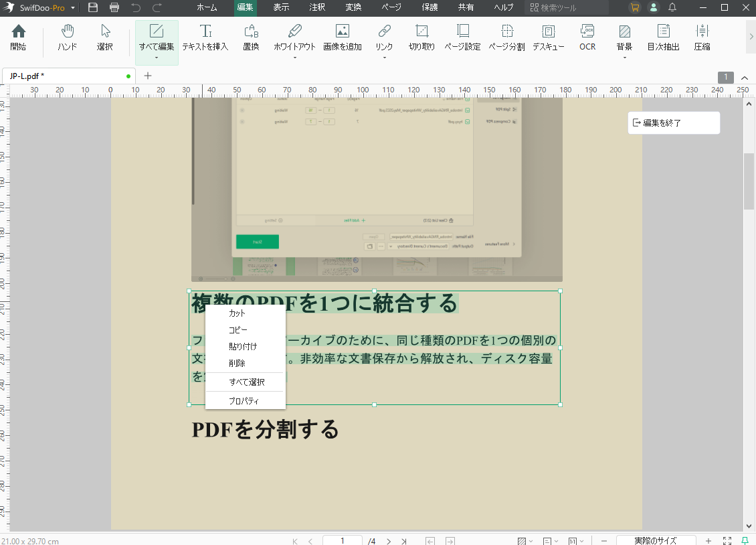This screenshot has height=545, width=756.
Task: Apply the デスキュー deskew tool
Action: pos(548,37)
